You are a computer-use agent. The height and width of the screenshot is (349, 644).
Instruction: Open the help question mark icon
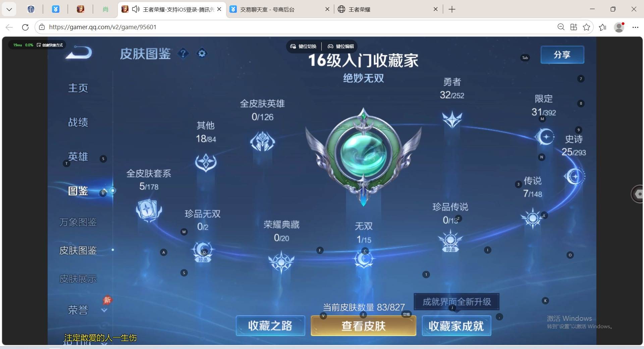[x=183, y=53]
